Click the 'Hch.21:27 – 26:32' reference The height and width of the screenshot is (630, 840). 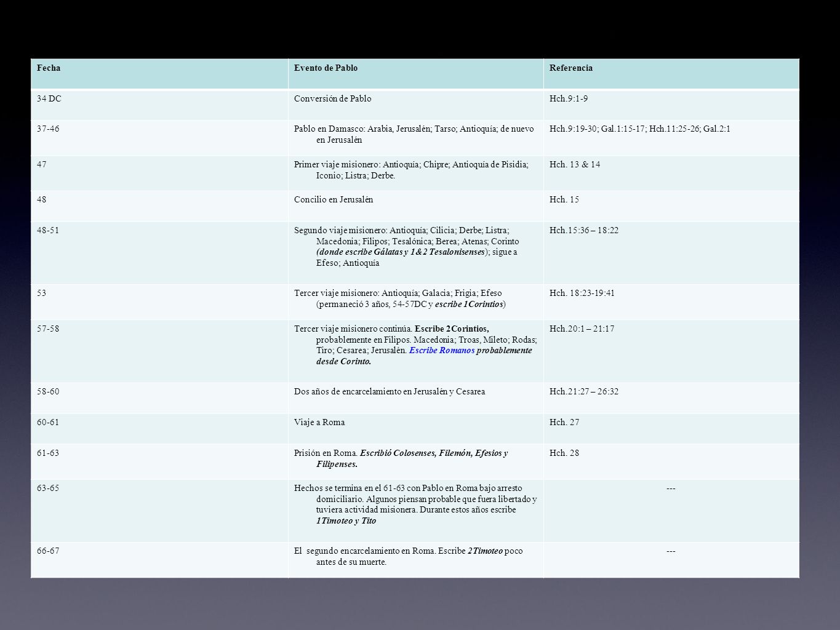[x=671, y=398]
